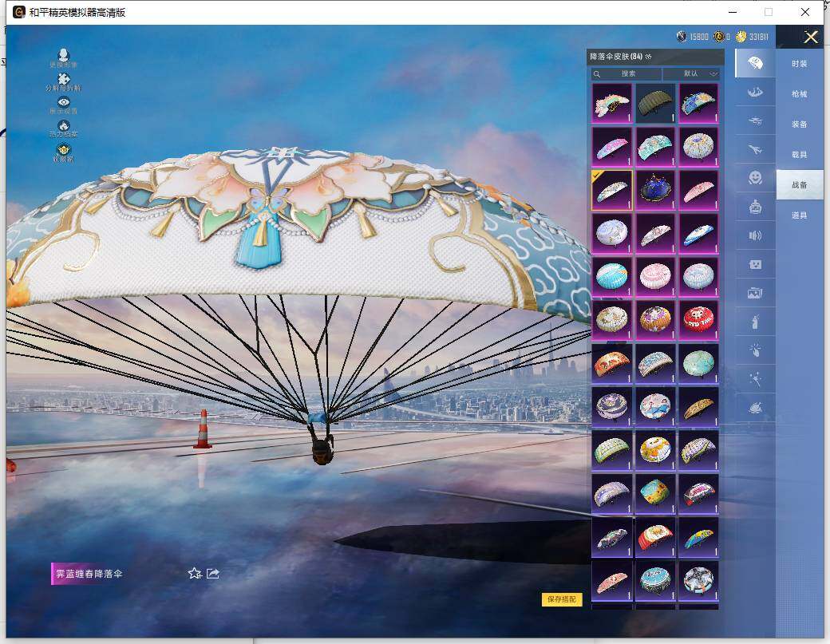
Task: Expand the 默认 sort dropdown
Action: (x=691, y=73)
